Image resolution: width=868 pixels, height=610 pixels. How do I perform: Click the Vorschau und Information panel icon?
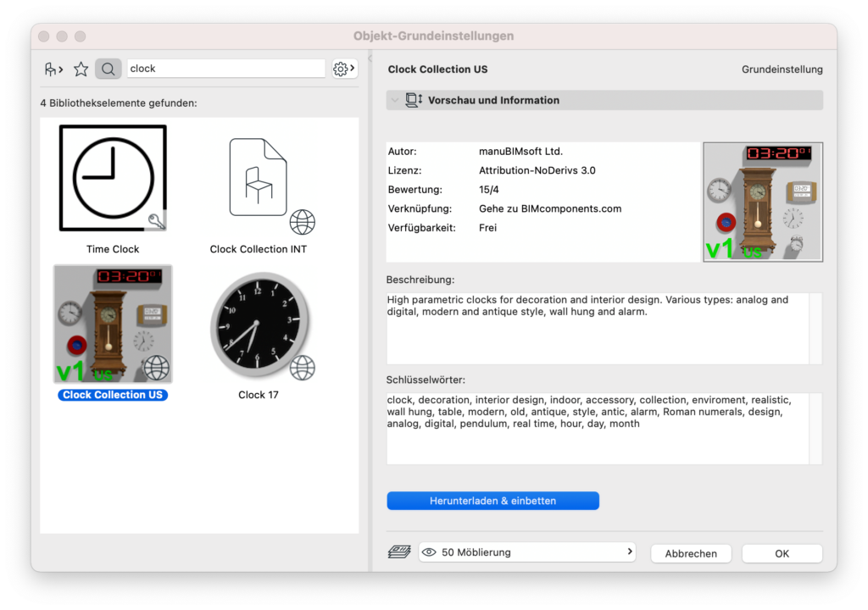[x=414, y=100]
